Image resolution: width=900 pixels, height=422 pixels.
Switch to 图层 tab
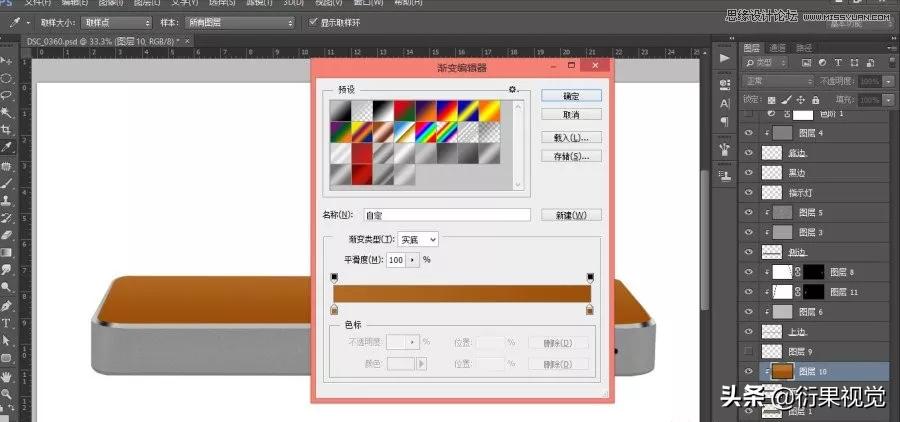pos(752,48)
